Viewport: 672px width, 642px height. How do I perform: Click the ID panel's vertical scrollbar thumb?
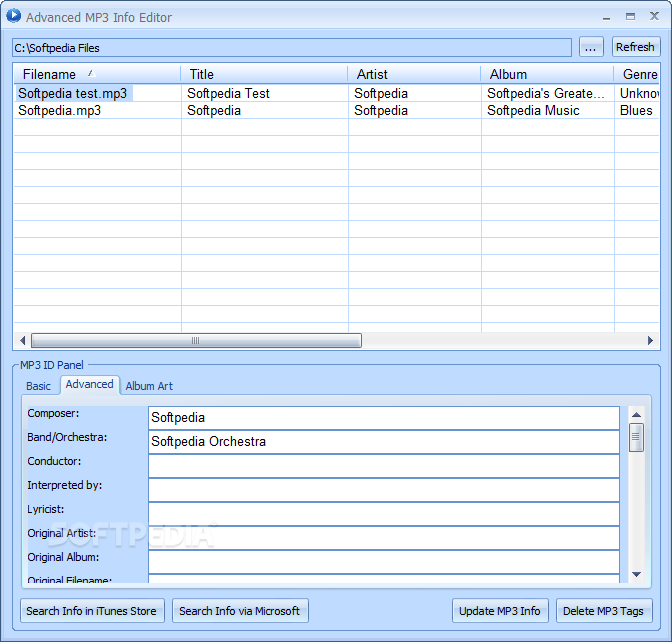pyautogui.click(x=636, y=437)
